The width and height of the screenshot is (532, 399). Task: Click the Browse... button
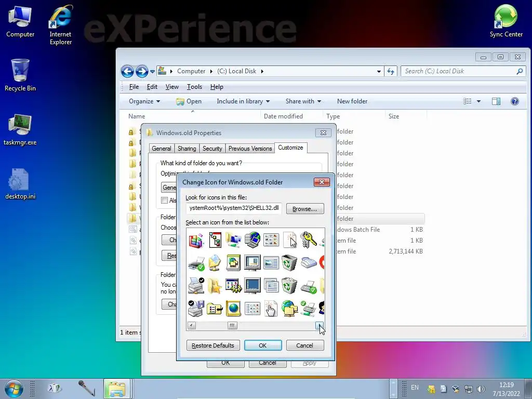(x=304, y=209)
